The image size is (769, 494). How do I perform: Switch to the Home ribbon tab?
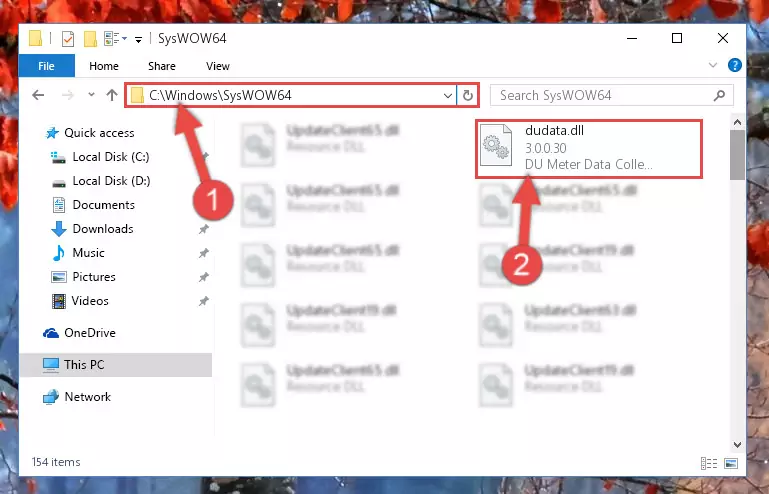pos(104,66)
